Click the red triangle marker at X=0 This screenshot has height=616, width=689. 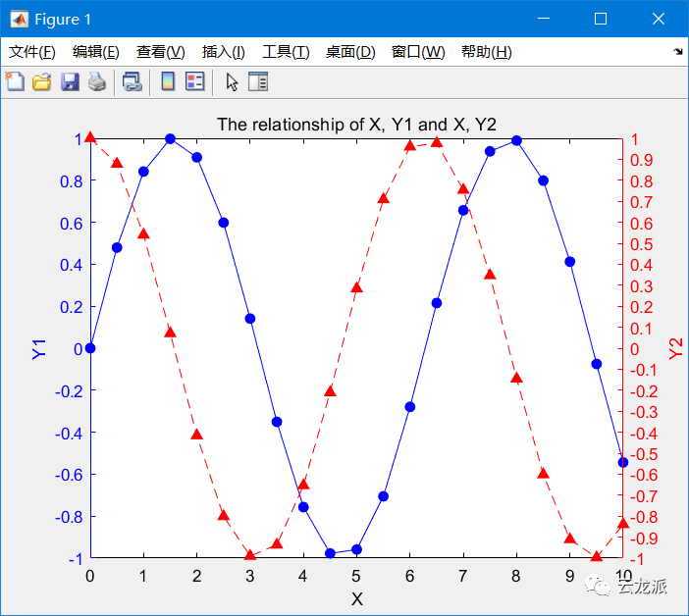click(90, 137)
